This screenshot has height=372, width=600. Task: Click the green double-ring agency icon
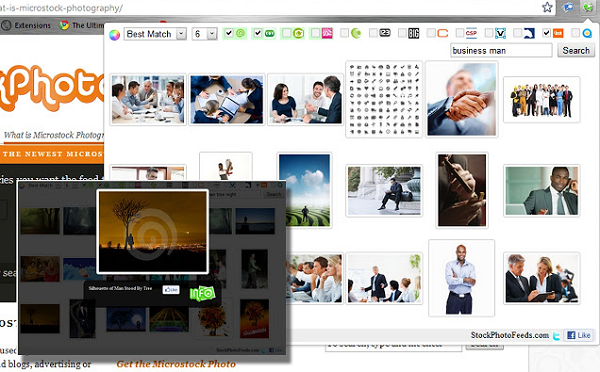(x=270, y=33)
